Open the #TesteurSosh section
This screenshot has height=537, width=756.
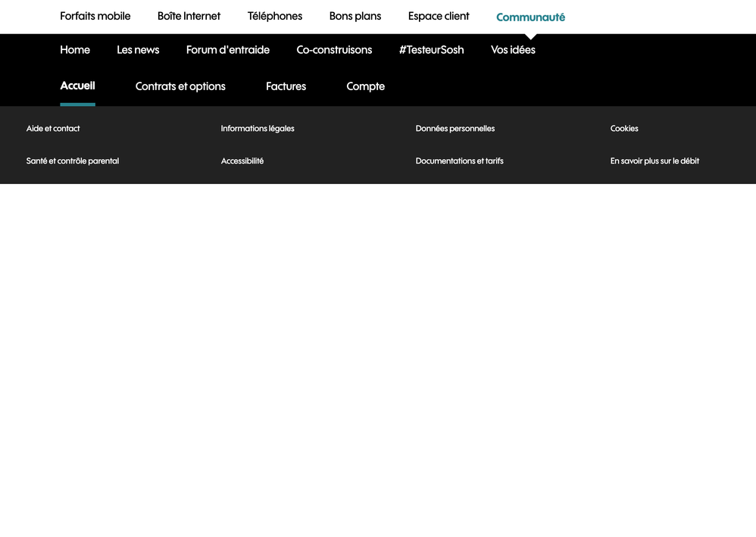click(x=431, y=50)
